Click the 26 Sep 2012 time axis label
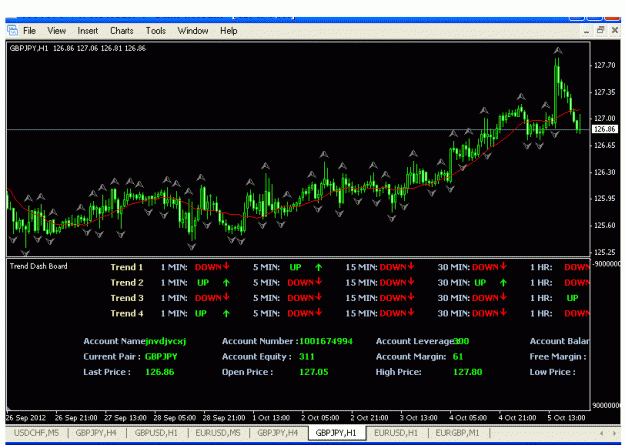Screen dimensions: 625x445 [x=26, y=418]
